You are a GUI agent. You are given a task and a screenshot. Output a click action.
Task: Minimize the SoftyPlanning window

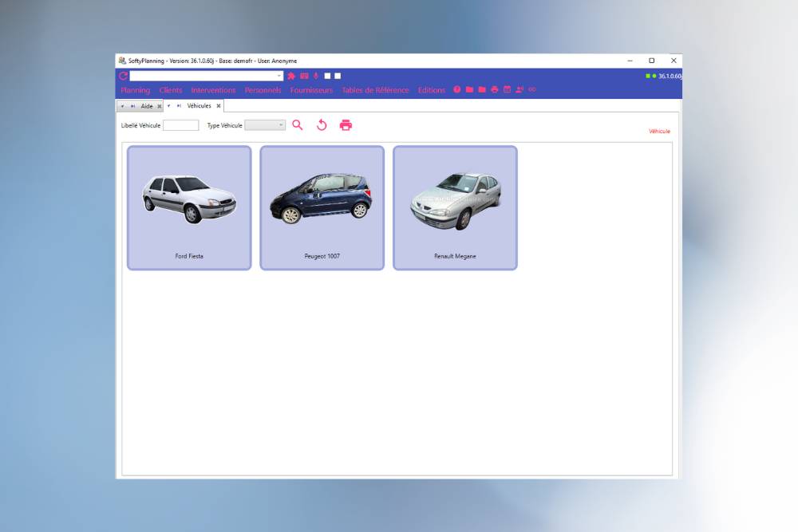[x=630, y=61]
